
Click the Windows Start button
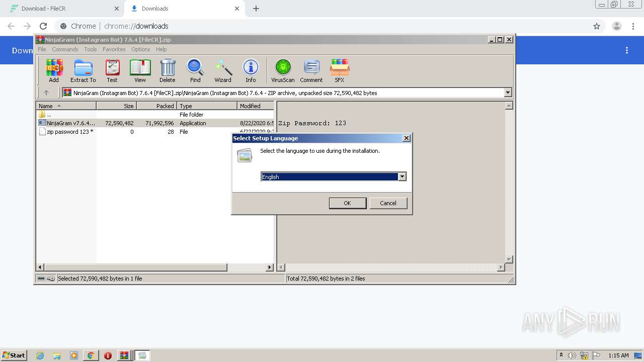[14, 355]
